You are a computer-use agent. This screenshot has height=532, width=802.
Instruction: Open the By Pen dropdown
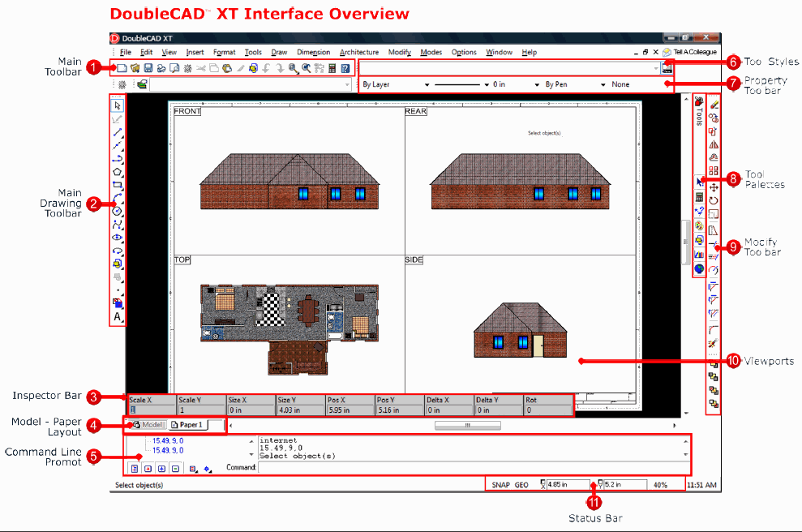pos(575,84)
